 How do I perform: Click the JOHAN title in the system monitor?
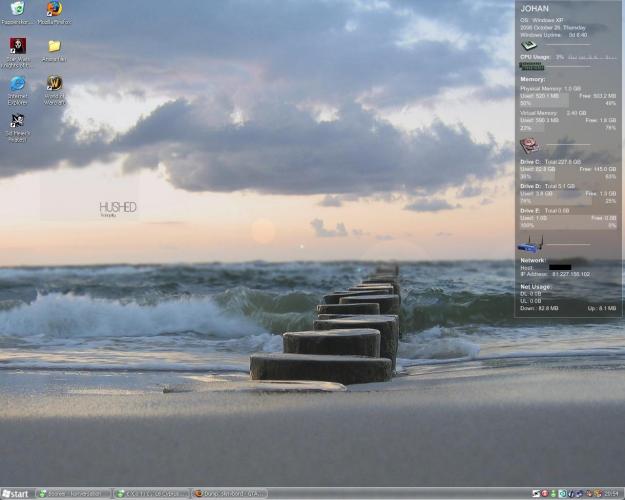point(535,9)
